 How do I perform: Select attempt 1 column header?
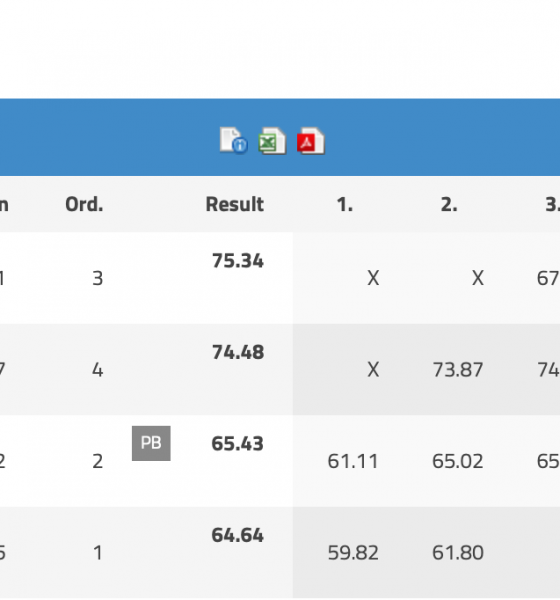pyautogui.click(x=345, y=204)
